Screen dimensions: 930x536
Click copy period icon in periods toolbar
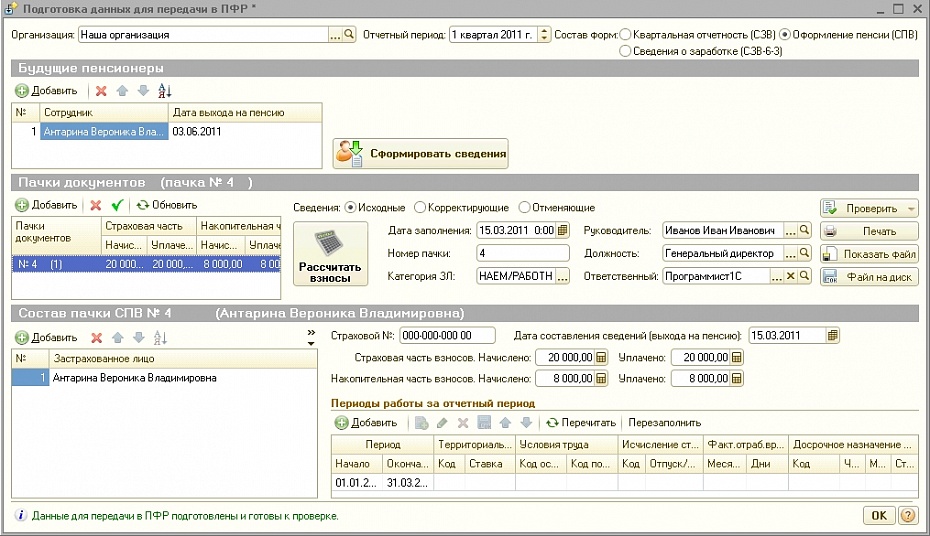422,423
